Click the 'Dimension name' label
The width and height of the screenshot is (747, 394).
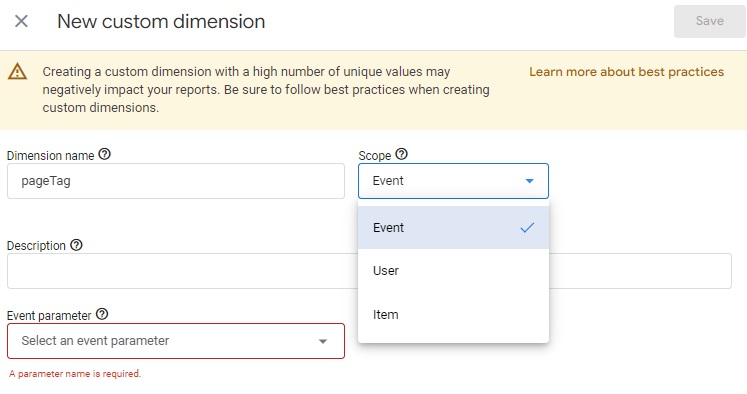pos(50,156)
